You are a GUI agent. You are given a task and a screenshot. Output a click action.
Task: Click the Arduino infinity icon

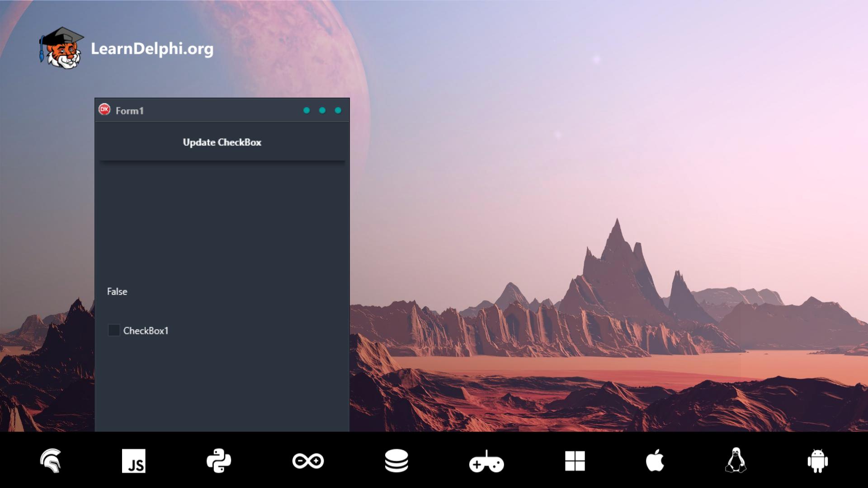click(308, 461)
